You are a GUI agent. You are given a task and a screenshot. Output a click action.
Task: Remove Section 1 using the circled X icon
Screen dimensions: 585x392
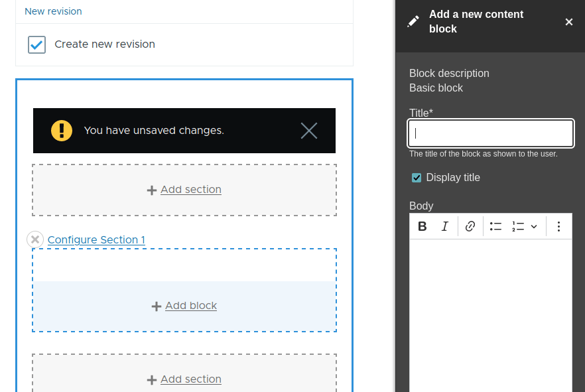click(34, 239)
